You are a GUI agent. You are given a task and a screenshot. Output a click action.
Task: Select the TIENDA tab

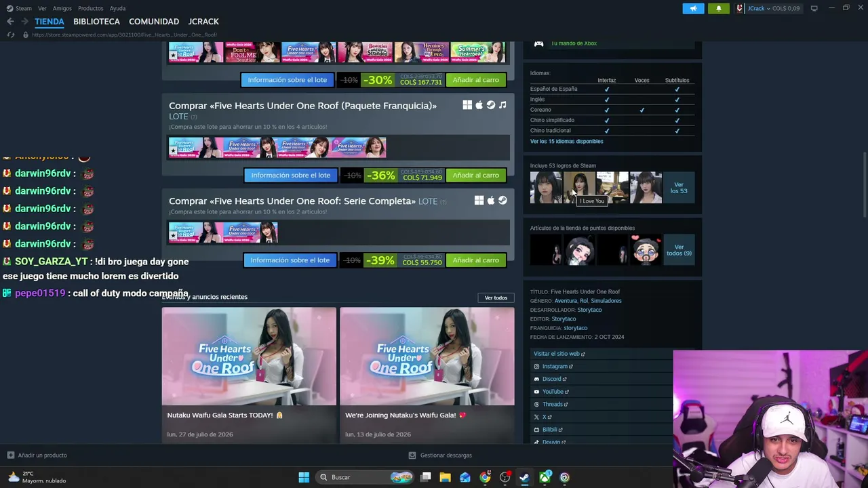click(x=50, y=22)
